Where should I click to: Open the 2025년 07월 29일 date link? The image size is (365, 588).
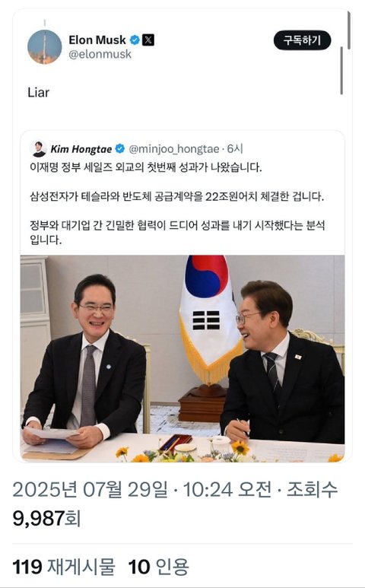[x=90, y=490]
